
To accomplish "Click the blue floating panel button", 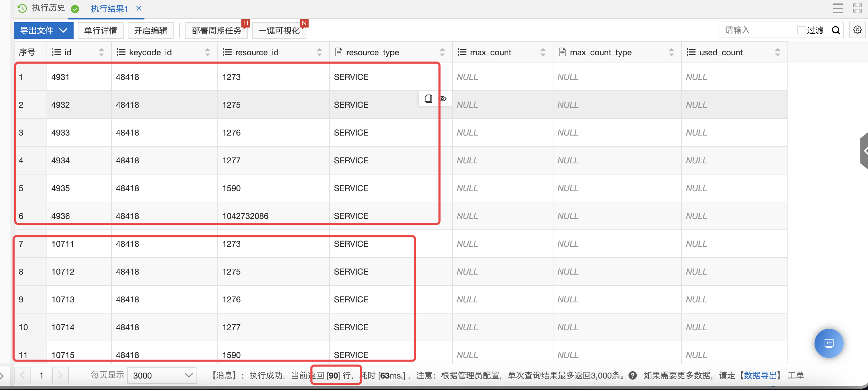I will [x=829, y=343].
